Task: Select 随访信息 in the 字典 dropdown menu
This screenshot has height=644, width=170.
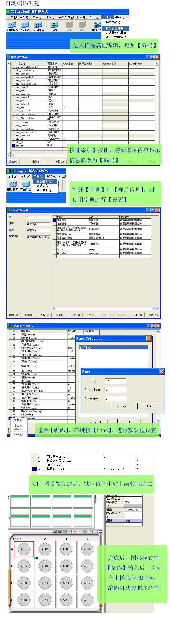Action: point(45,190)
